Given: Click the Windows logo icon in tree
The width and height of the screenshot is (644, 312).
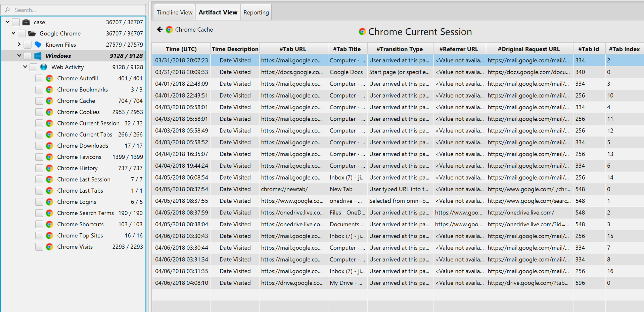Looking at the screenshot, I should click(x=38, y=56).
